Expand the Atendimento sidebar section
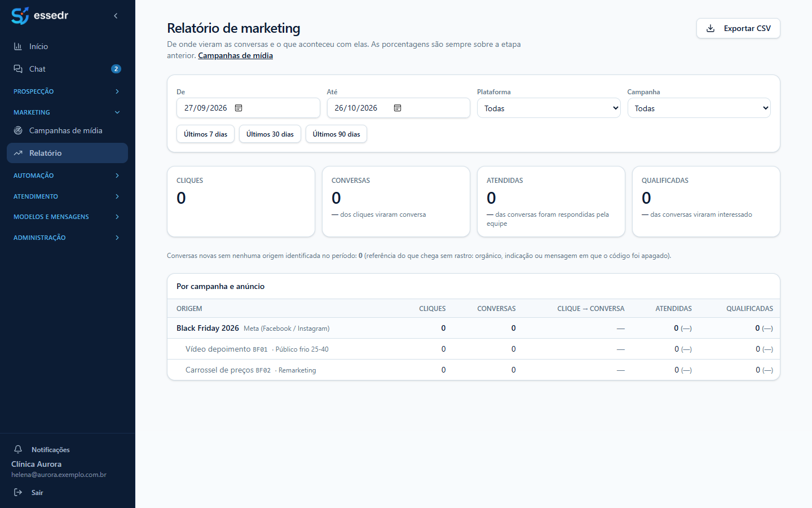 pyautogui.click(x=68, y=196)
